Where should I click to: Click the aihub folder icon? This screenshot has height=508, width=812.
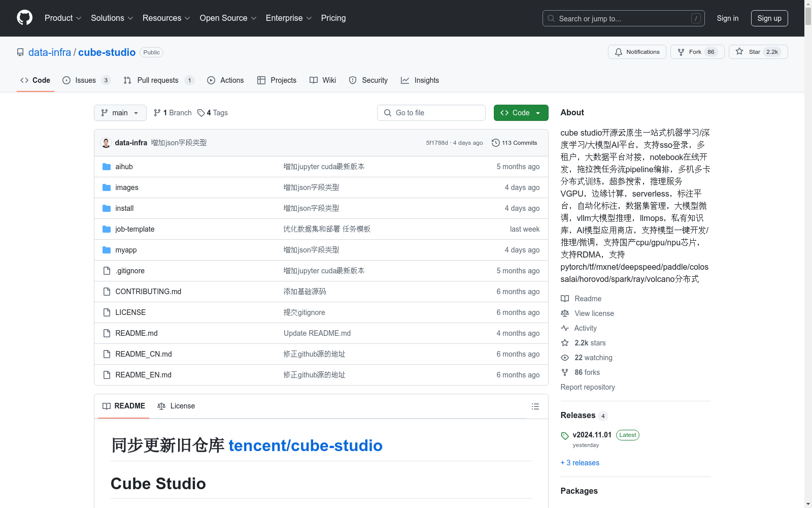point(107,167)
